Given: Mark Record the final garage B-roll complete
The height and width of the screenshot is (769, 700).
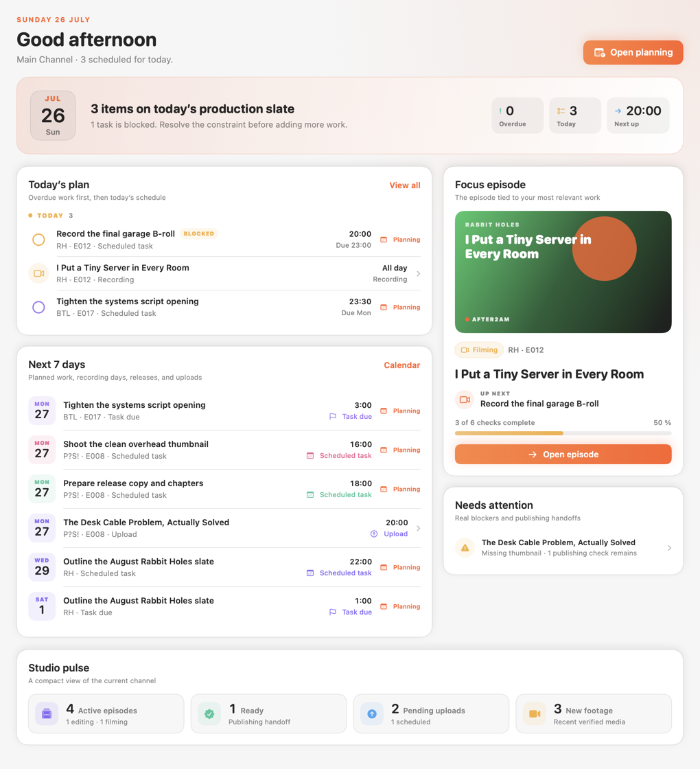Looking at the screenshot, I should (x=38, y=240).
